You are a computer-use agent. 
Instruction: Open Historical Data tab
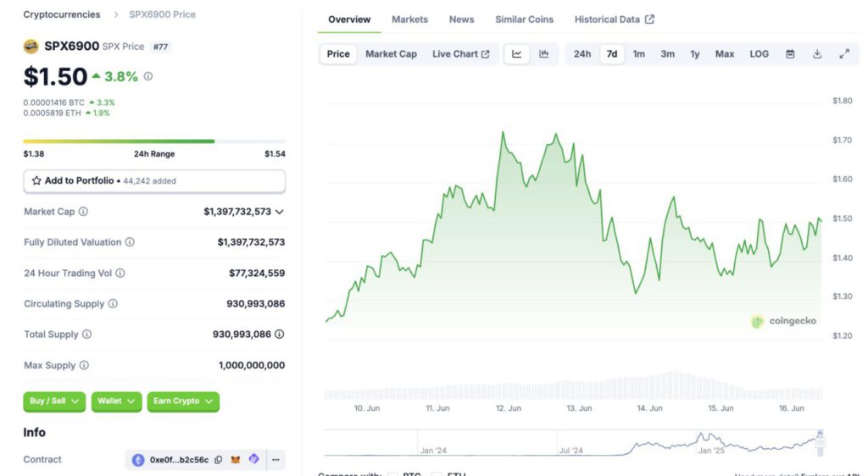point(614,19)
